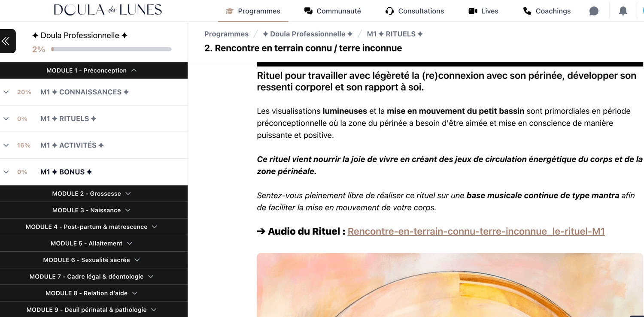Screen dimensions: 644x317
Task: Open the Programmes tab
Action: (x=253, y=11)
